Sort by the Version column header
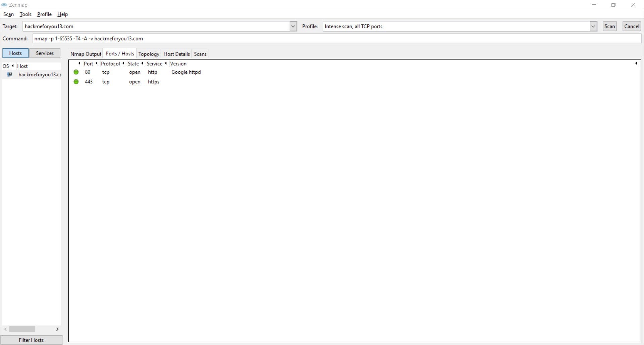Image resolution: width=644 pixels, height=345 pixels. coord(178,64)
